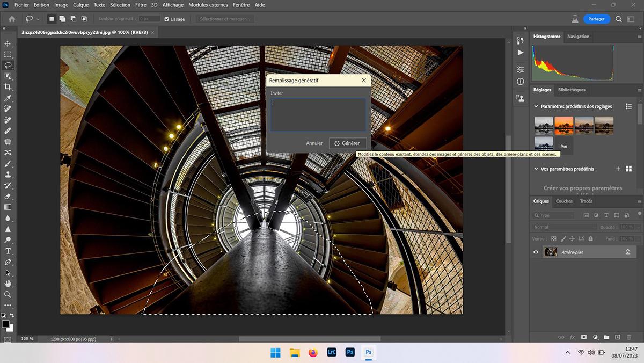Collapse Paramètres prédéfinis des réglages section
Viewport: 644px width, 363px height.
pos(536,106)
